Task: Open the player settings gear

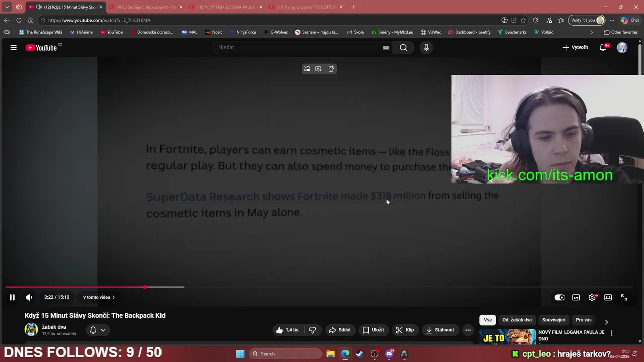Action: (592, 297)
